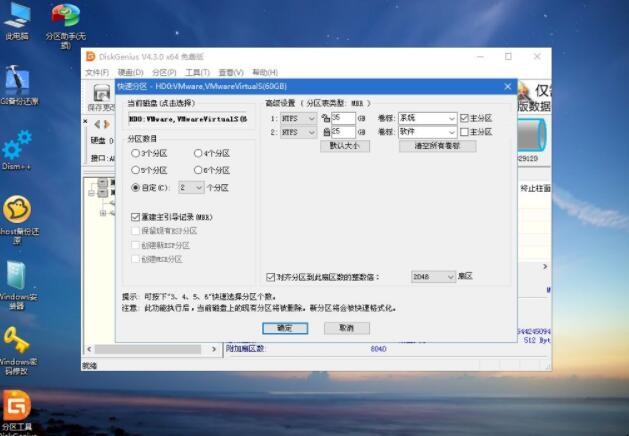Open the 硬盘(D) menu
629x436 pixels.
(x=130, y=73)
